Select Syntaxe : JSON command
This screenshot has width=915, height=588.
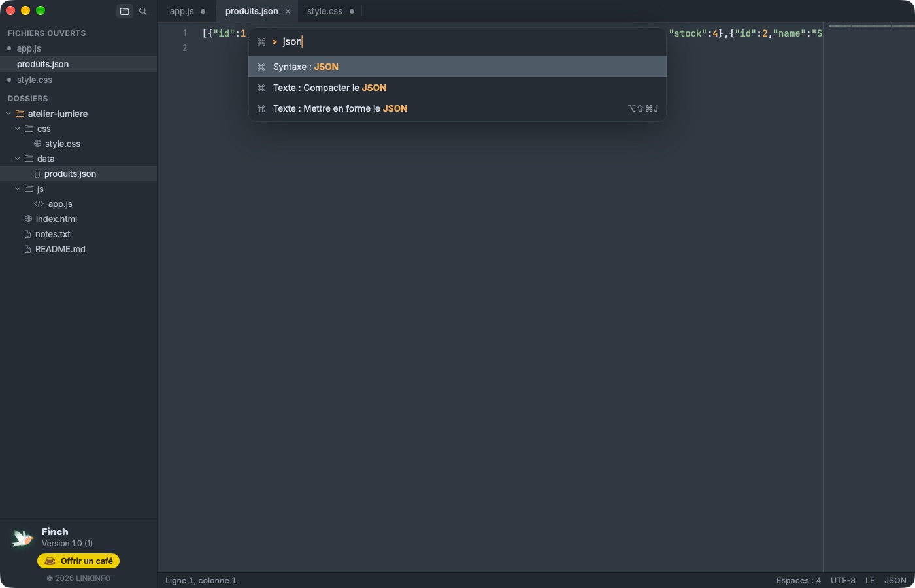pos(457,67)
